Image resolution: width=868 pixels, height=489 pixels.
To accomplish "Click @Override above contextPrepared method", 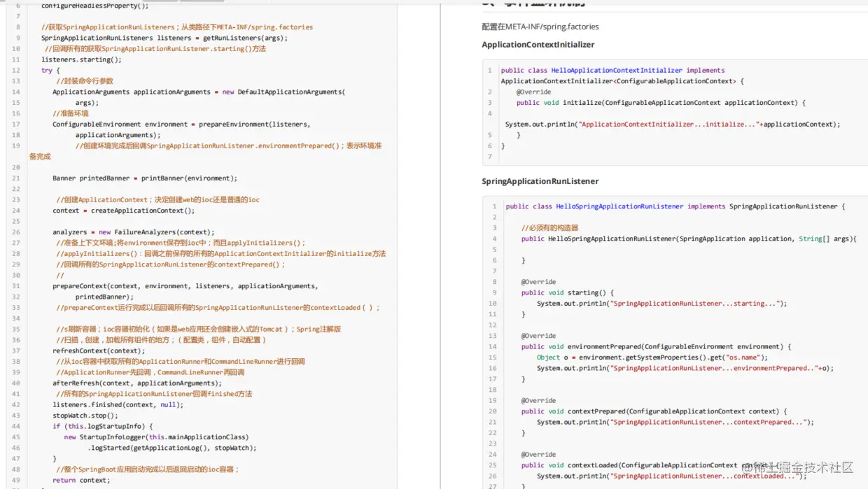I will (x=538, y=400).
